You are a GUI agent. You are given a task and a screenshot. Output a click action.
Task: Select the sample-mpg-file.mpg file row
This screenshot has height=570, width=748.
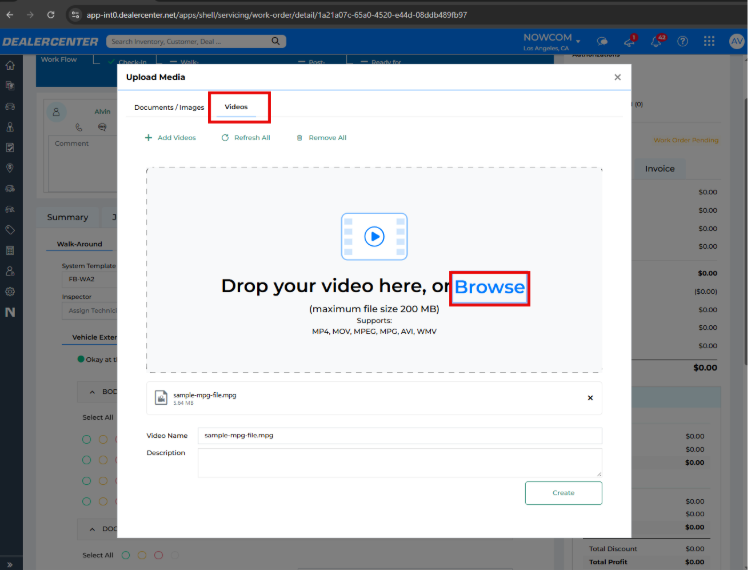tap(374, 398)
